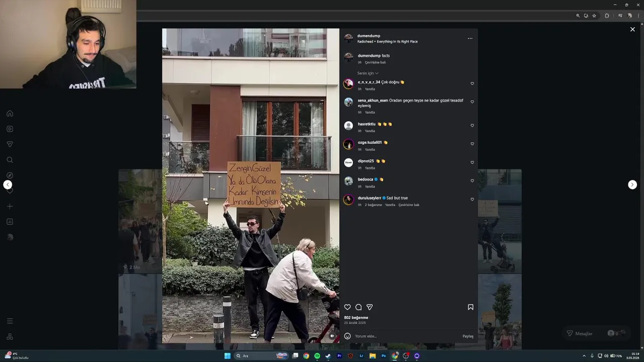Reply to e_n_v_e_r_34 via 'Yanıtla'
The height and width of the screenshot is (362, 644).
[x=370, y=89]
